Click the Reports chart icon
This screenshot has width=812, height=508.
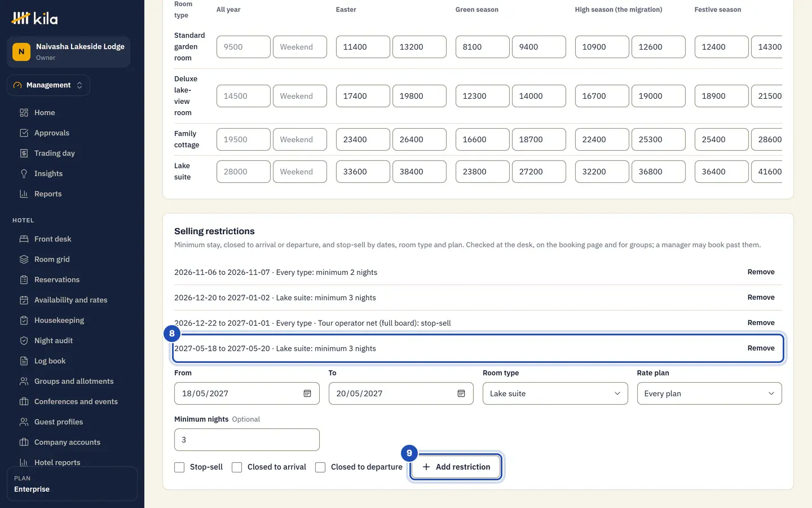coord(24,194)
